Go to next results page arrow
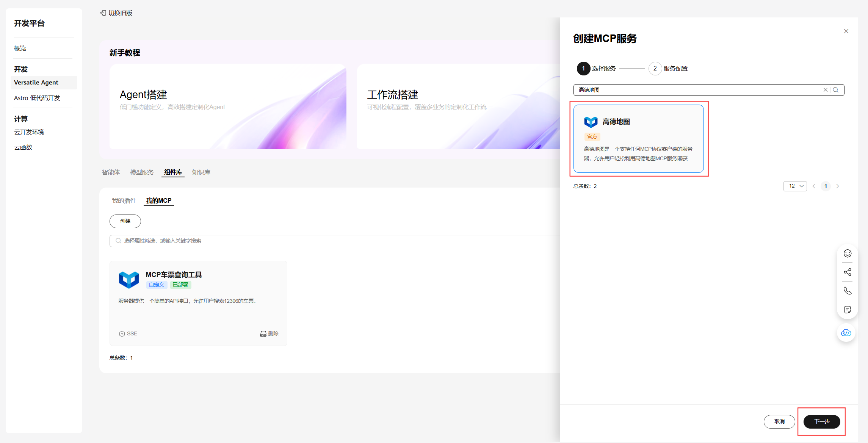This screenshot has width=868, height=443. (838, 186)
